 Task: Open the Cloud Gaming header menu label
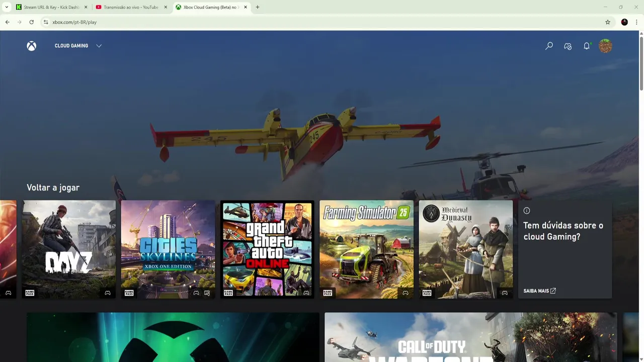click(71, 46)
